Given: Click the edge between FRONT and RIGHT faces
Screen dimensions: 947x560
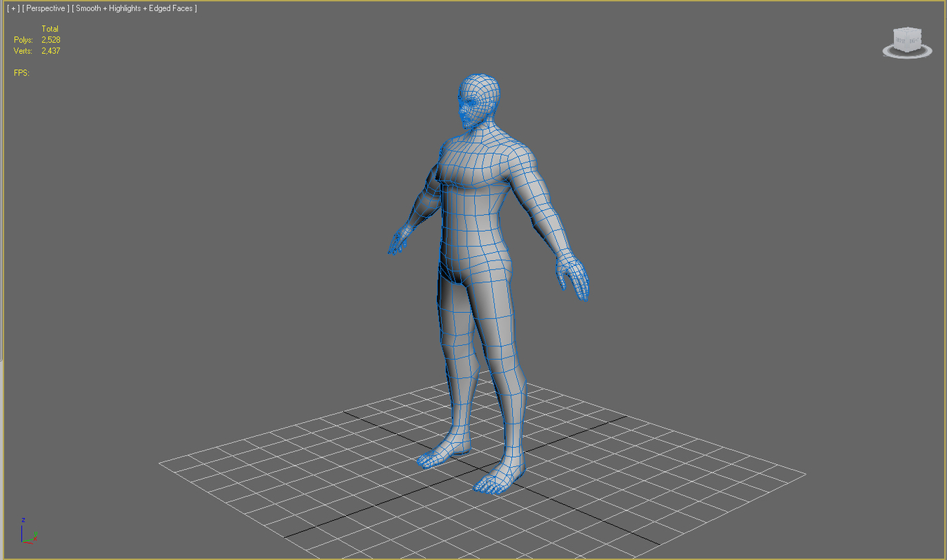Looking at the screenshot, I should (x=907, y=41).
